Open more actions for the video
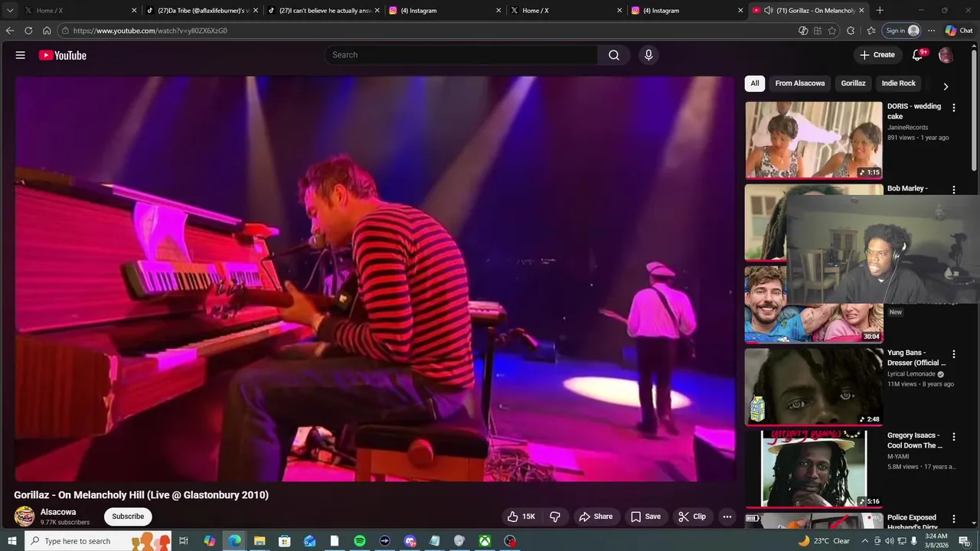Viewport: 980px width, 551px height. (727, 517)
